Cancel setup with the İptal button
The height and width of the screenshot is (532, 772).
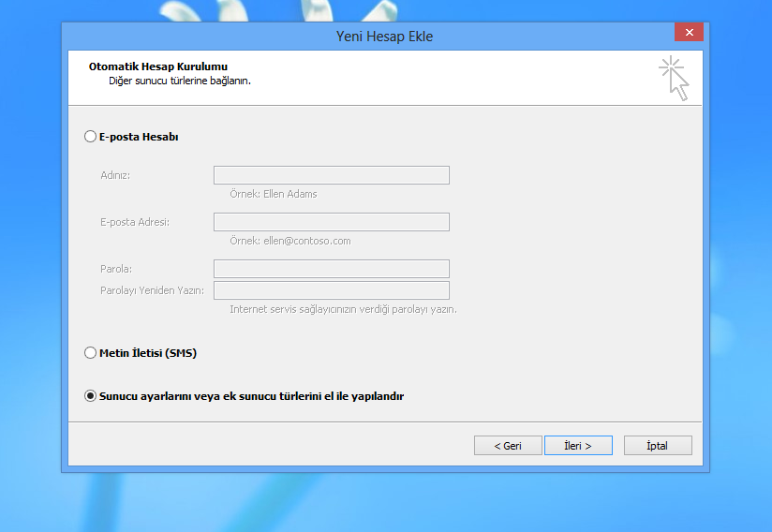click(657, 446)
